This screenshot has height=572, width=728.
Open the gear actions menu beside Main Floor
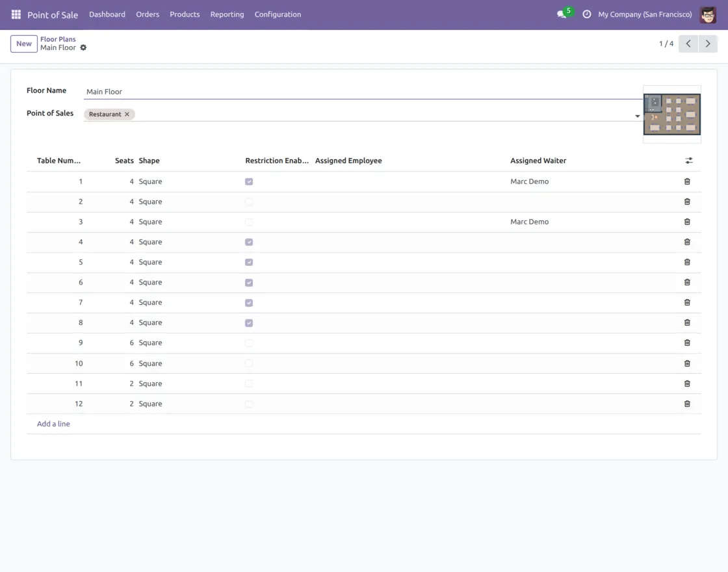(83, 48)
